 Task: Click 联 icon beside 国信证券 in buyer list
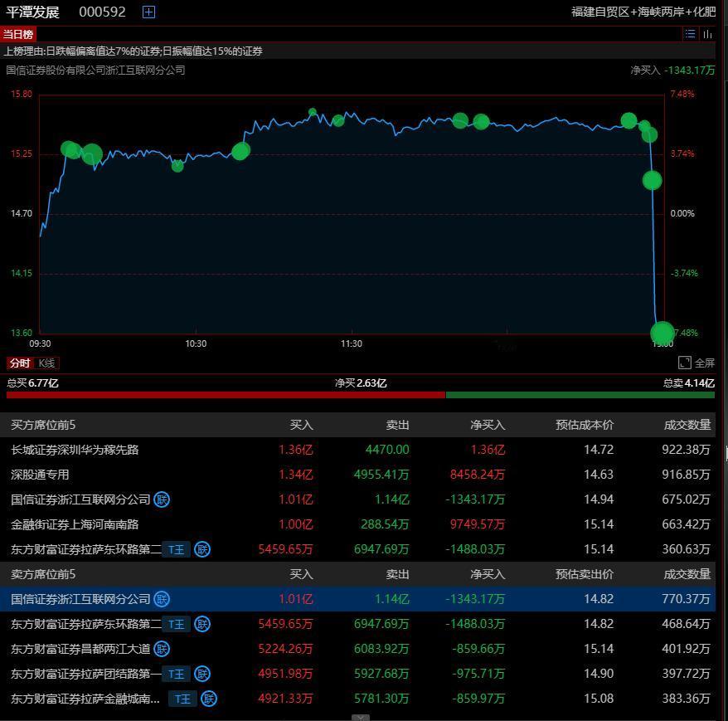coord(162,499)
